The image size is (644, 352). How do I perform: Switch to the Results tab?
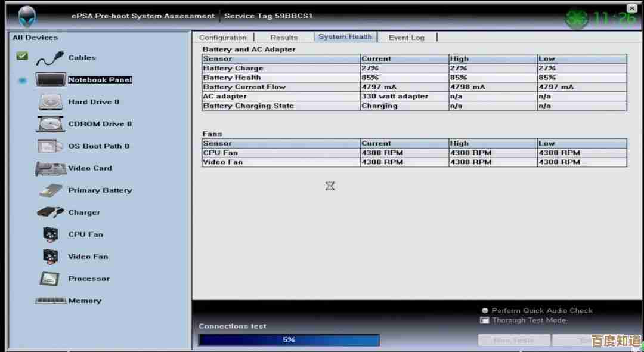coord(284,37)
